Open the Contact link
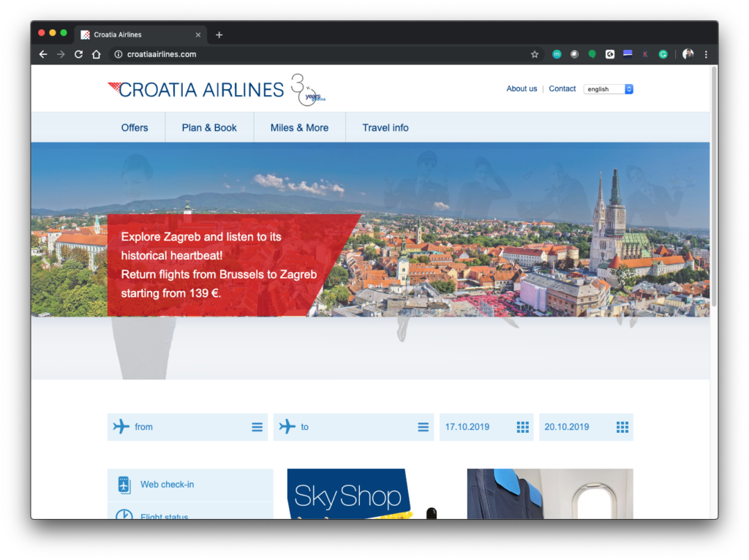Viewport: 749px width, 560px height. click(x=562, y=88)
